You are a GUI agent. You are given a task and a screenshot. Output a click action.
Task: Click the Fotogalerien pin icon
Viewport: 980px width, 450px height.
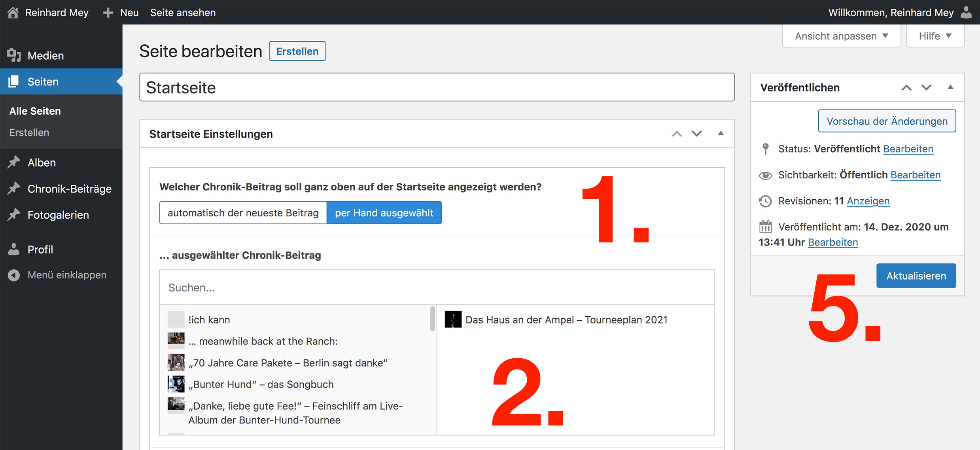(x=14, y=215)
